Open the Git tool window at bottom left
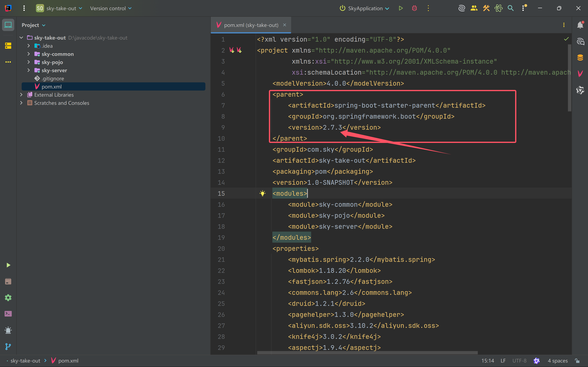The width and height of the screenshot is (588, 367). 8,346
